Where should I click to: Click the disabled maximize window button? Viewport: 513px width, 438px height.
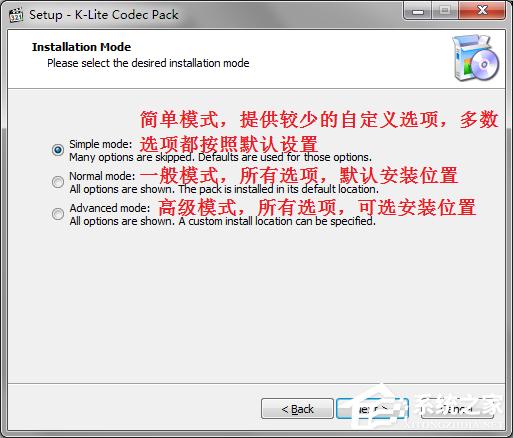(x=445, y=11)
